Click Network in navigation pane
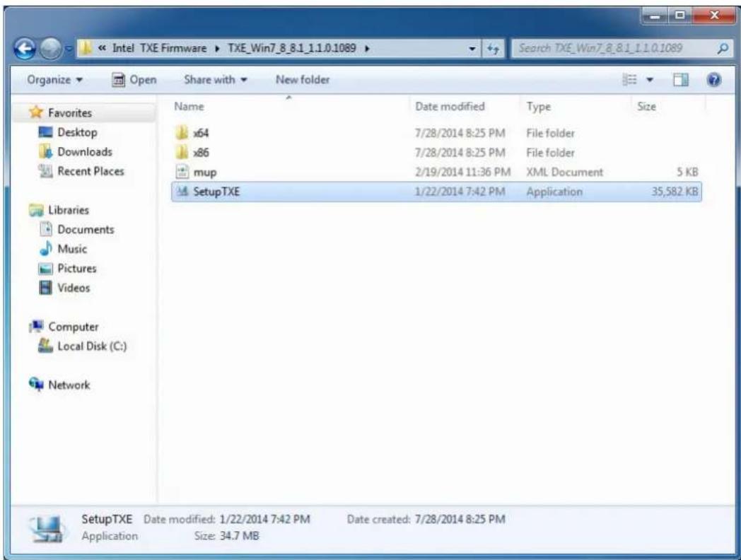The width and height of the screenshot is (741, 560). click(x=69, y=385)
